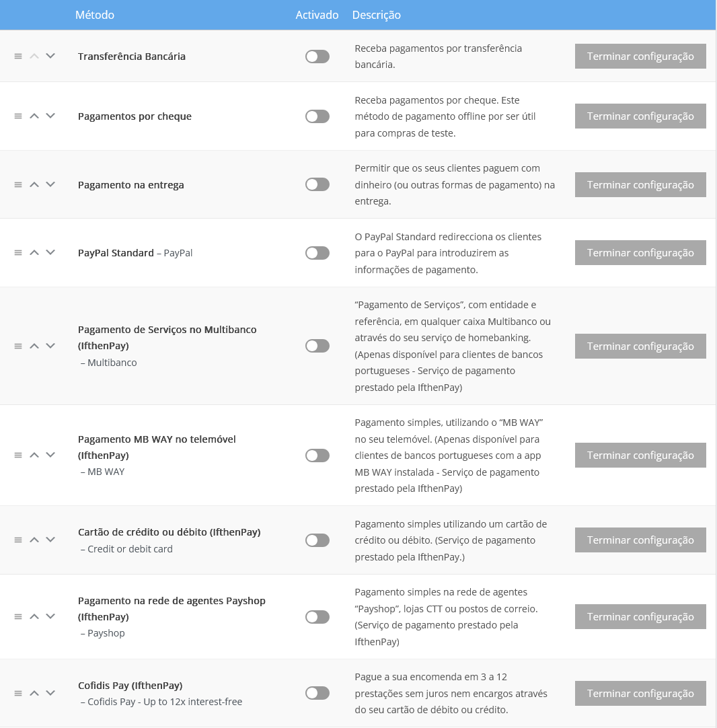Image resolution: width=717 pixels, height=728 pixels.
Task: Select the Activado column header
Action: [x=317, y=14]
